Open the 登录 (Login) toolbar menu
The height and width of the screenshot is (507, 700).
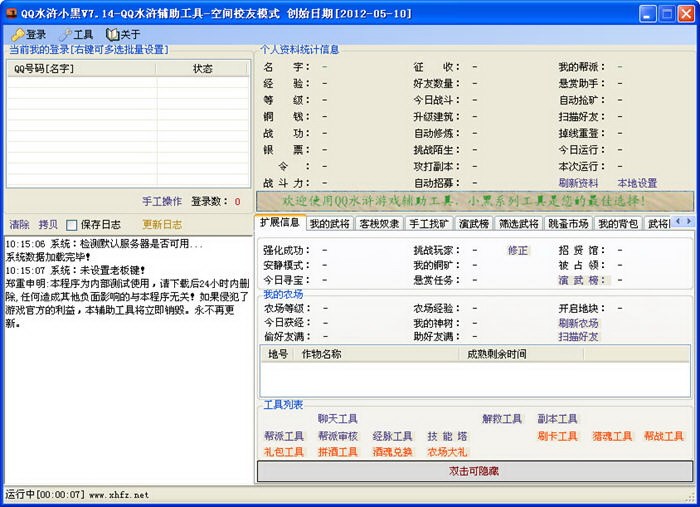[x=29, y=34]
